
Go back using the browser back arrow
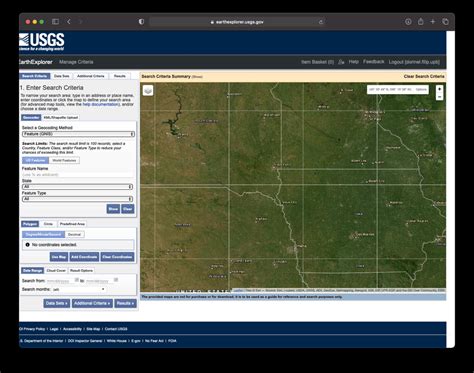click(x=69, y=22)
